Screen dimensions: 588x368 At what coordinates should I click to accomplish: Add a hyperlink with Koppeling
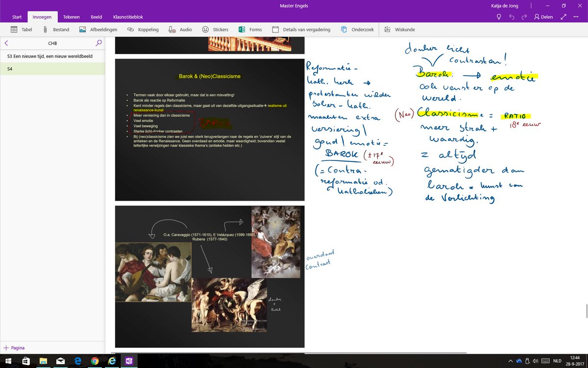click(143, 29)
